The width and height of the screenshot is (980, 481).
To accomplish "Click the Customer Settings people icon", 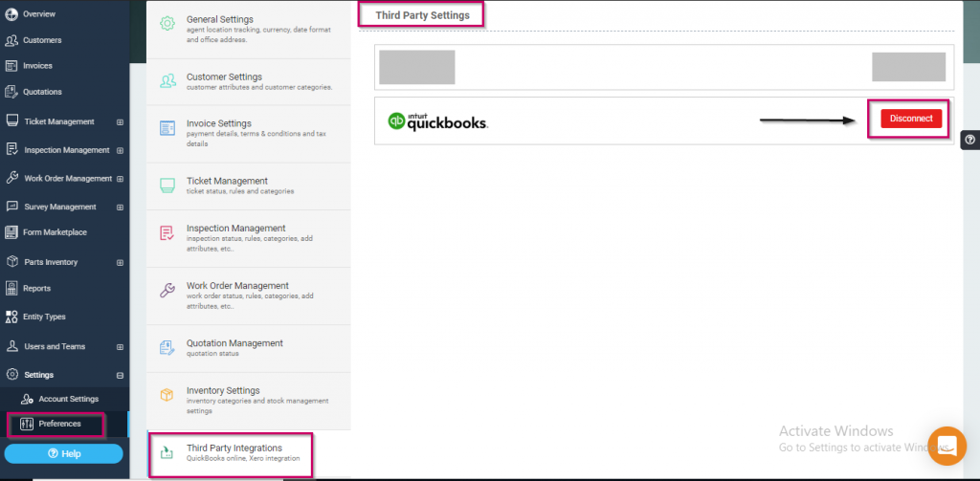I will click(x=167, y=81).
